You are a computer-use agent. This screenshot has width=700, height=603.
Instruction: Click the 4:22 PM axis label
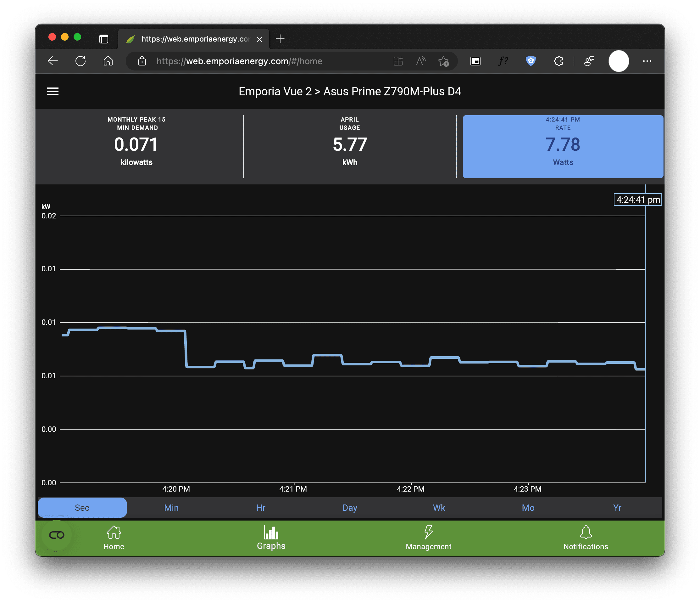[x=410, y=489]
